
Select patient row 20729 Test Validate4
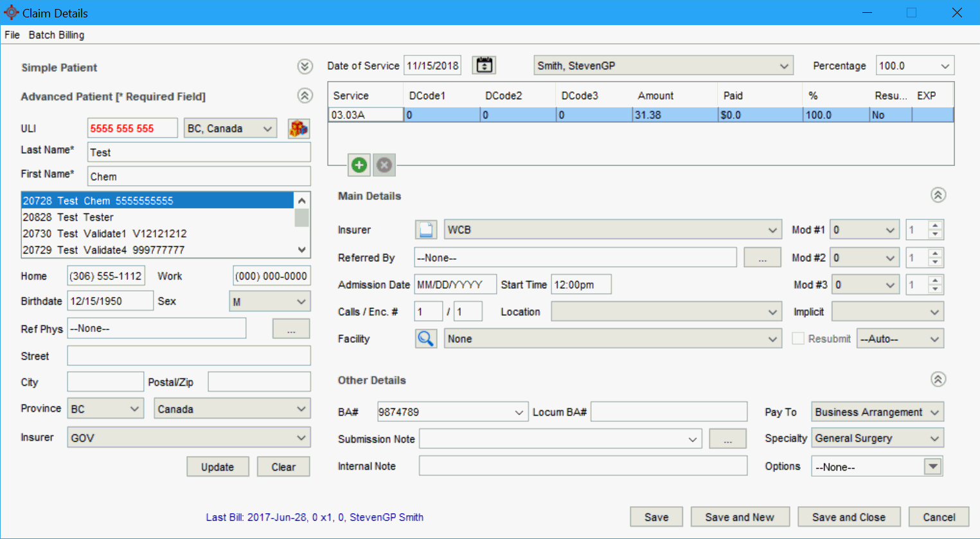[x=157, y=250]
